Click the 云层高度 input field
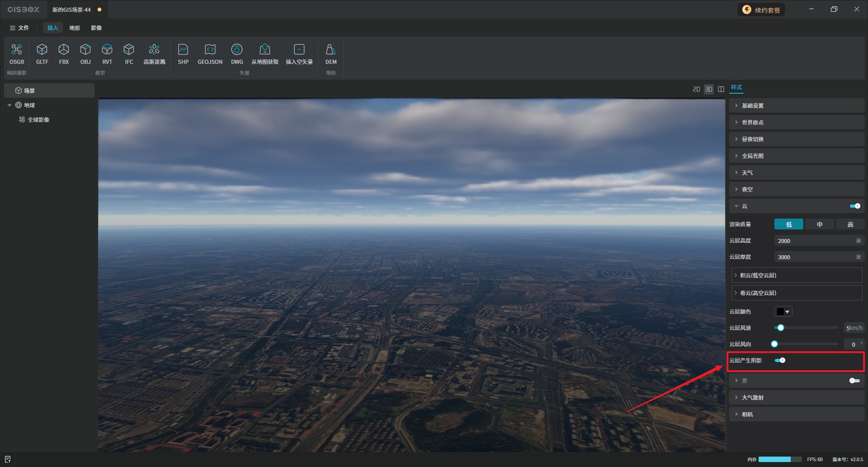The width and height of the screenshot is (868, 467). (x=814, y=241)
